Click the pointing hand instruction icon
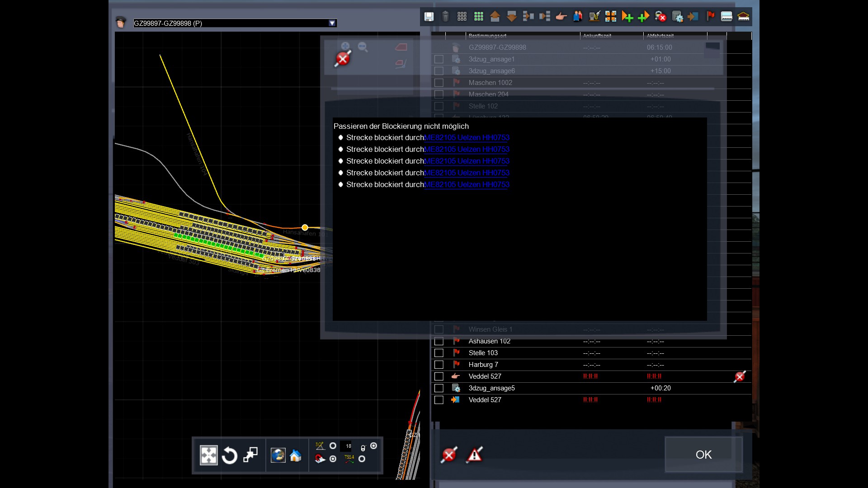 coord(561,17)
